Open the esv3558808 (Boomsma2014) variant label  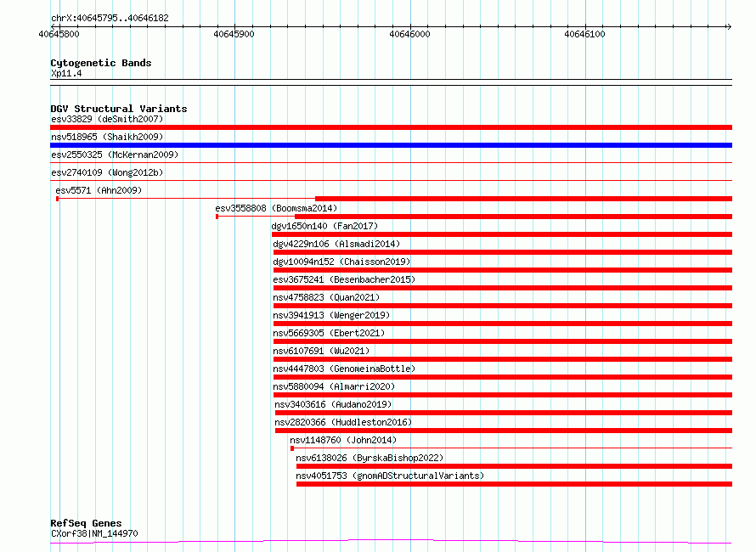point(276,208)
